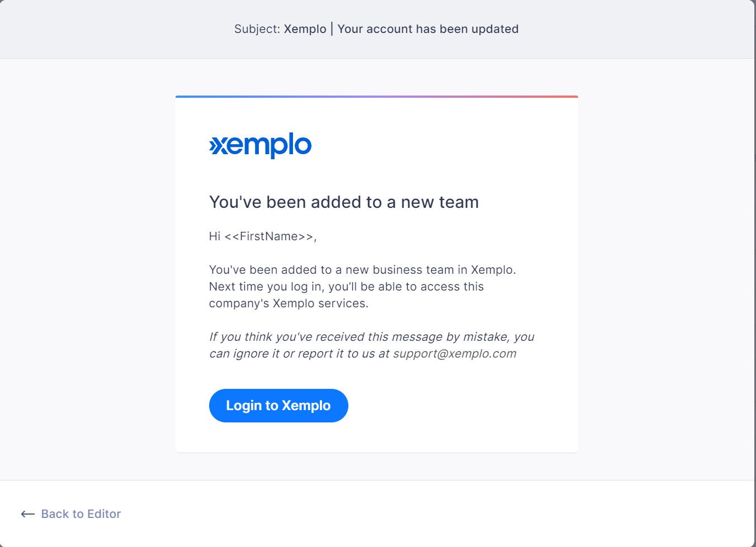Click the Subject: label in the header
Viewport: 756px width, 547px height.
[257, 29]
